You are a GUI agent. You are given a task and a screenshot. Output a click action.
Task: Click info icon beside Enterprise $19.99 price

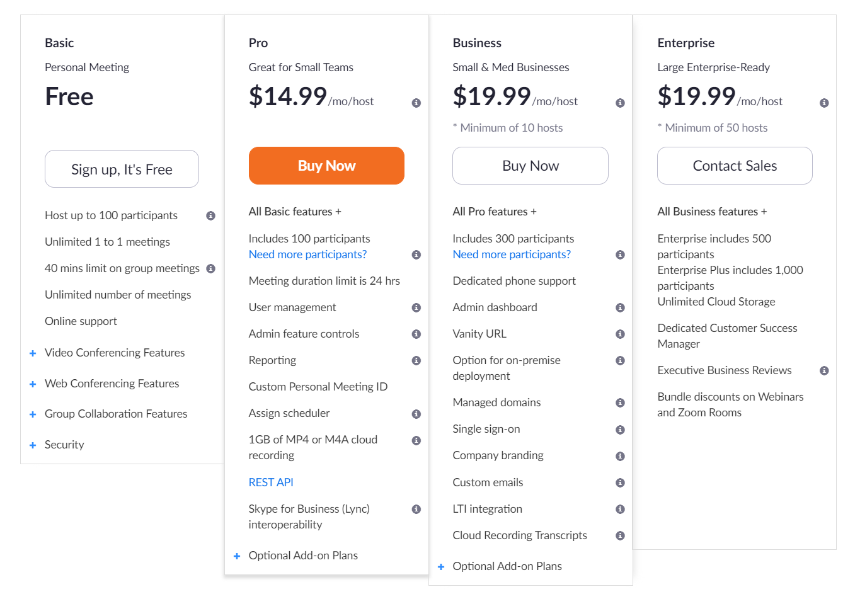click(x=824, y=103)
